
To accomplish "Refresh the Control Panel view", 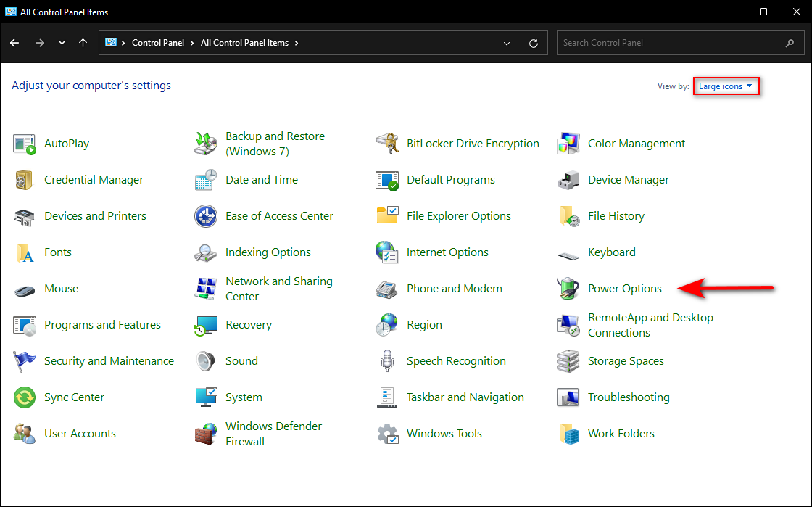I will 534,43.
